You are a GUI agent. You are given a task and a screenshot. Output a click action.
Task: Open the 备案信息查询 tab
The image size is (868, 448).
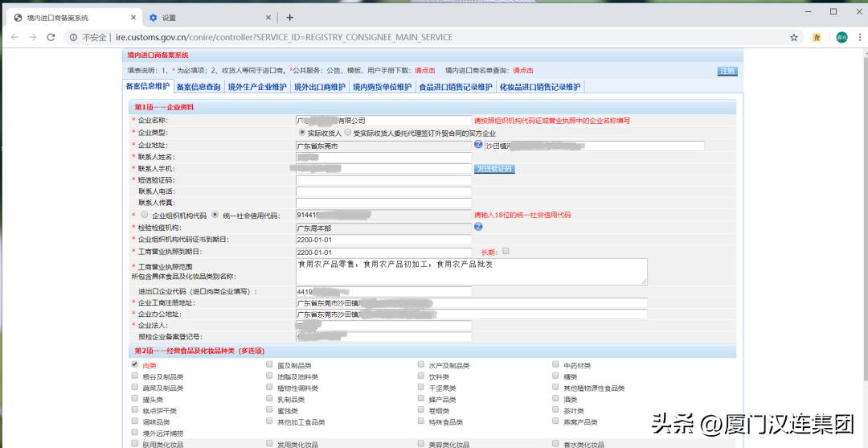[199, 87]
